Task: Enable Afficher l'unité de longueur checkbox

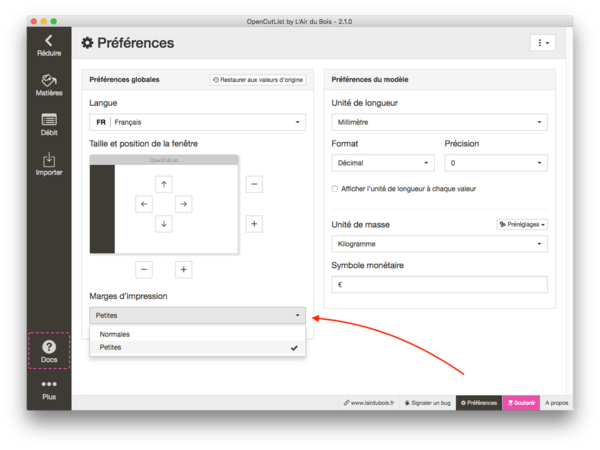Action: point(334,188)
